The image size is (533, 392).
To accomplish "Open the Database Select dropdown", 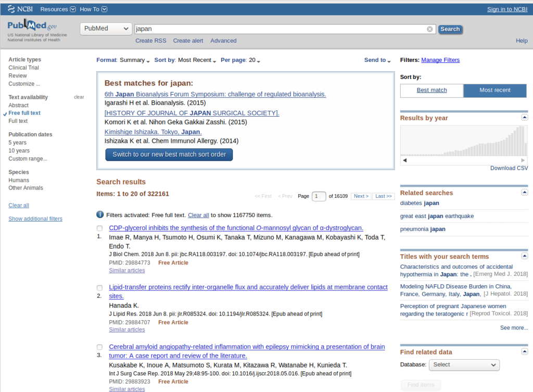I will pyautogui.click(x=464, y=365).
